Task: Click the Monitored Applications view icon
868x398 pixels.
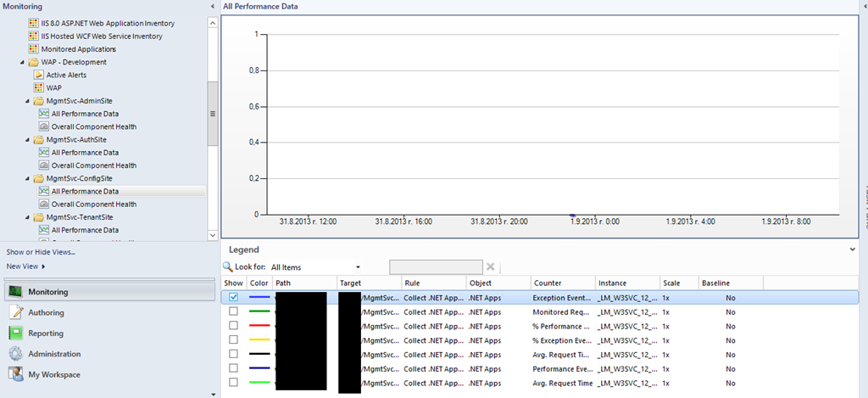Action: point(33,49)
